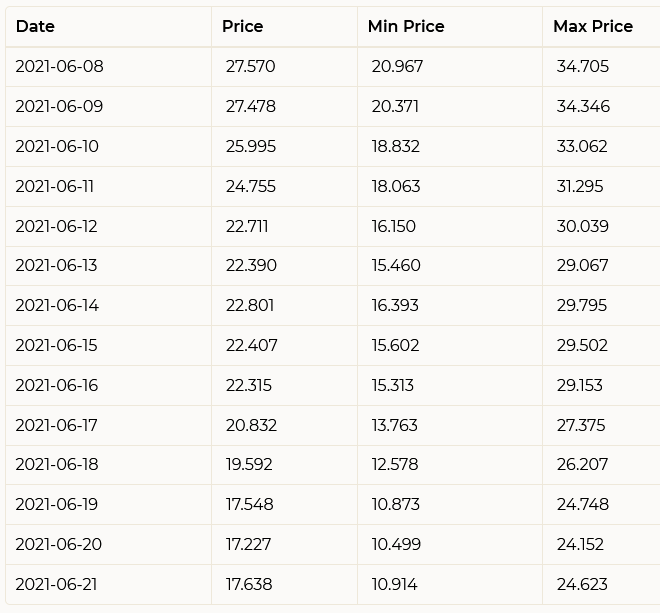Click min price 10.914
Screen dimensions: 660x613
(x=394, y=585)
